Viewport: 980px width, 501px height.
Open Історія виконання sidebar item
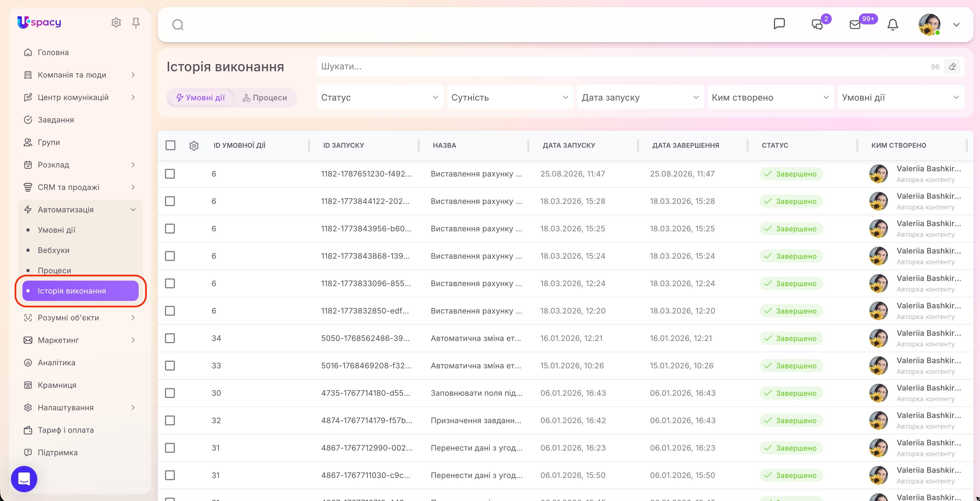point(80,291)
